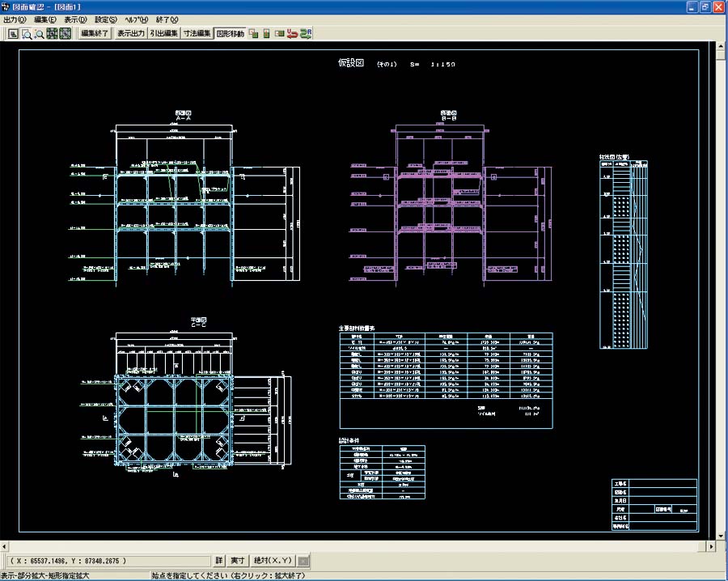The image size is (728, 581).
Task: Click horizontal scrollbar right arrow
Action: pyautogui.click(x=711, y=547)
